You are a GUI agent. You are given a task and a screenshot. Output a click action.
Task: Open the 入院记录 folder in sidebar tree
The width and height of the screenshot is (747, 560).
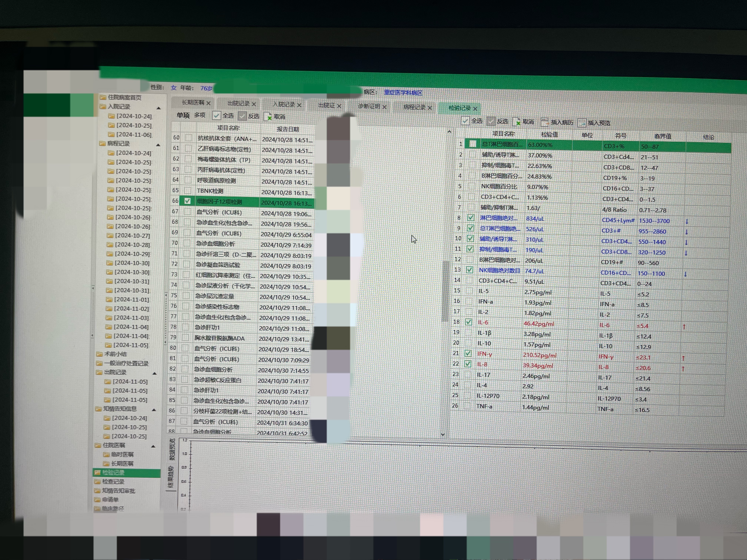pos(115,107)
